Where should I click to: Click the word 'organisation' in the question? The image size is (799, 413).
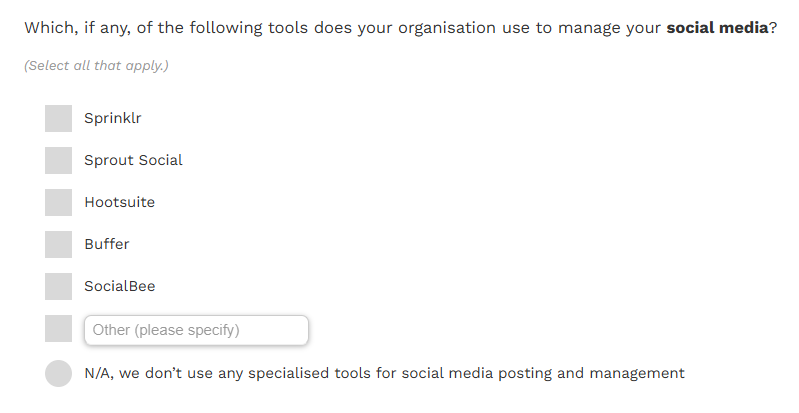pyautogui.click(x=446, y=28)
